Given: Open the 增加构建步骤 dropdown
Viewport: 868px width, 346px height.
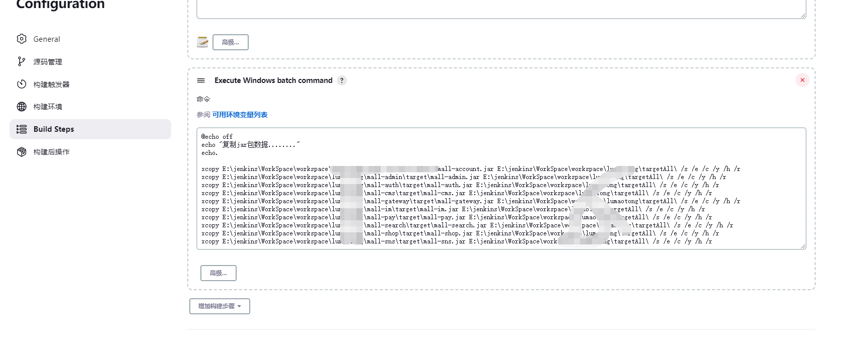Looking at the screenshot, I should (220, 306).
